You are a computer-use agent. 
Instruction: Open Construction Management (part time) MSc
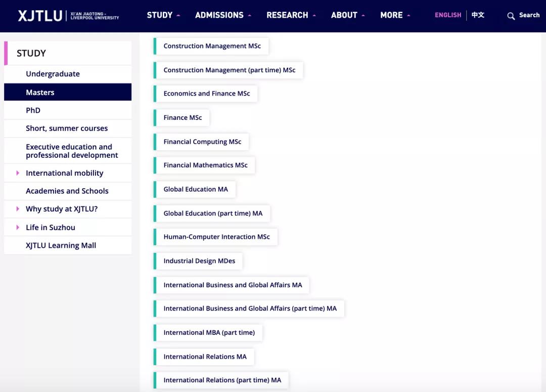point(228,70)
